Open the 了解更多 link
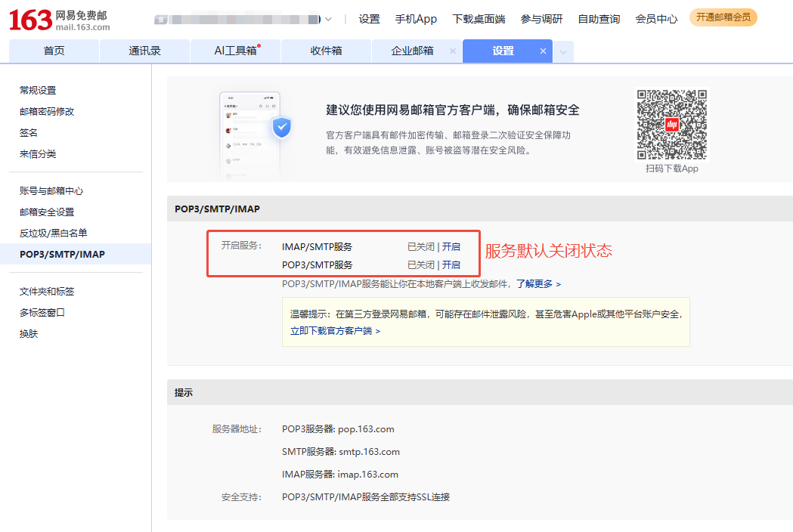The image size is (793, 532). tap(538, 284)
